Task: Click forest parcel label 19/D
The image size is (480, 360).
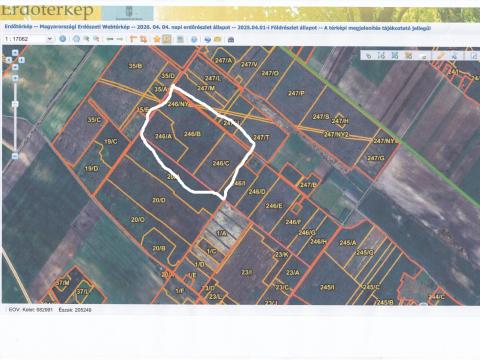Action: [91, 169]
